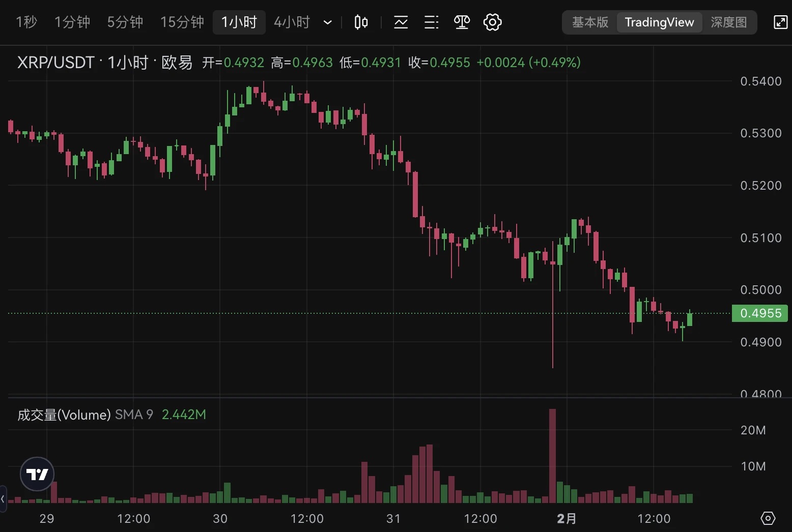Click the 5分钟 interval button
This screenshot has width=792, height=532.
pos(125,22)
